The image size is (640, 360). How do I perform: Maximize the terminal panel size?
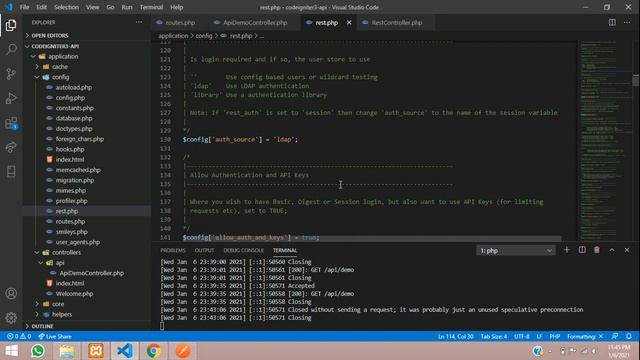[612, 250]
